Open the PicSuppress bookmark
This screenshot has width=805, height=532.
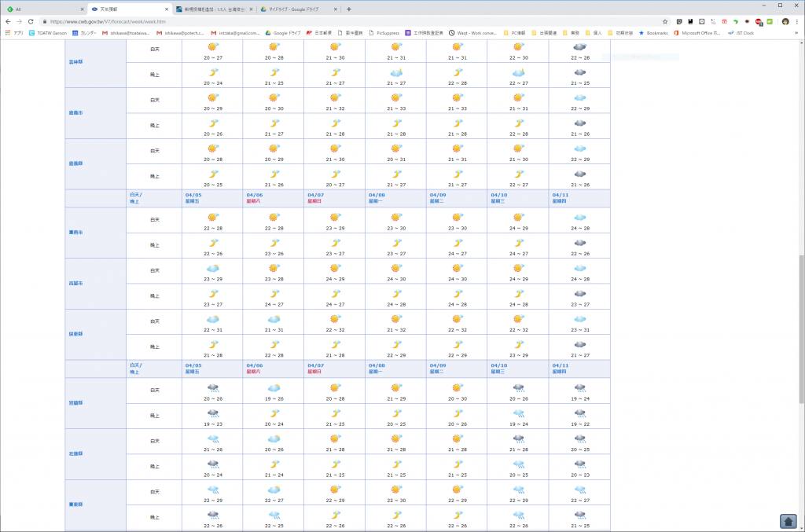point(384,33)
